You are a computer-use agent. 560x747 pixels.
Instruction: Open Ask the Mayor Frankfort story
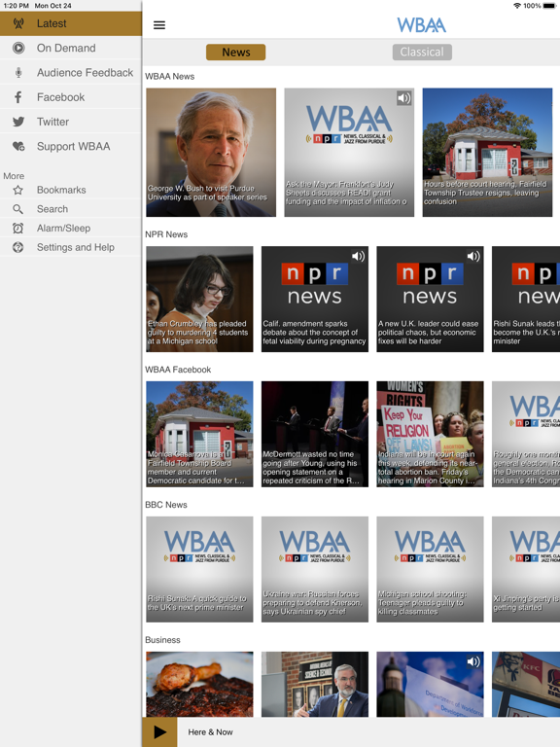point(349,153)
